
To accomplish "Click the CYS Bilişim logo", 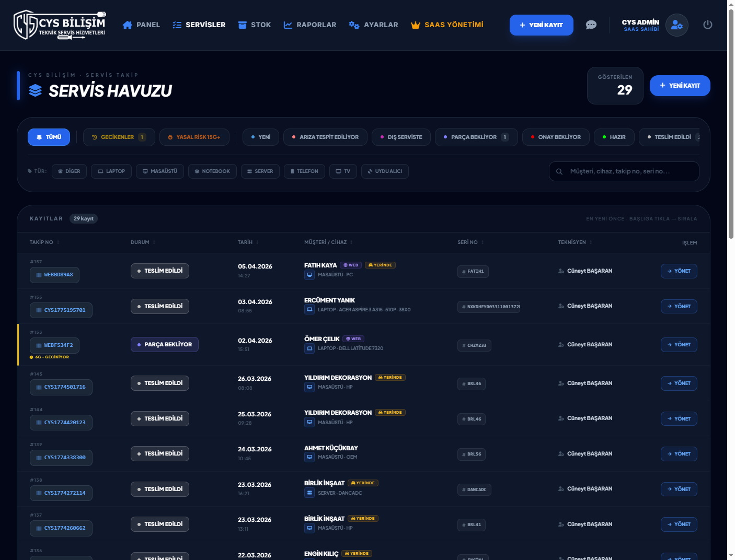I will click(60, 25).
